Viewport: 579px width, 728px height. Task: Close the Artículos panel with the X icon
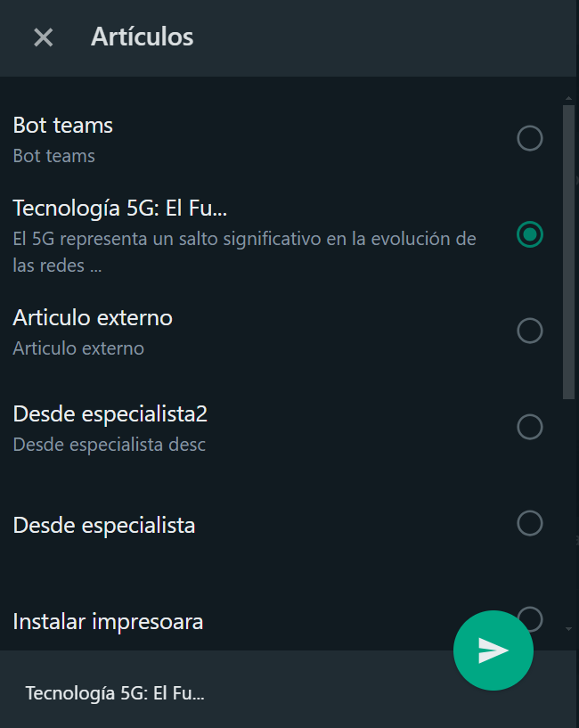pos(43,37)
